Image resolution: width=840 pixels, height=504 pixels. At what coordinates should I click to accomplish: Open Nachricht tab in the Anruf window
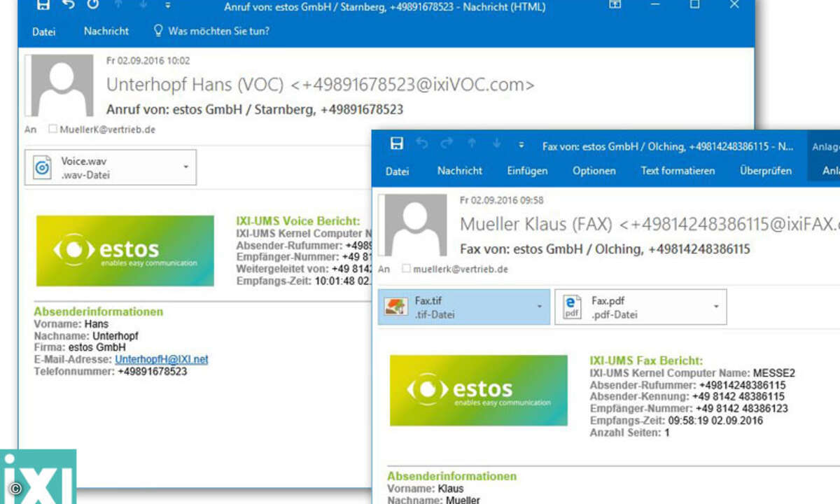pos(106,31)
